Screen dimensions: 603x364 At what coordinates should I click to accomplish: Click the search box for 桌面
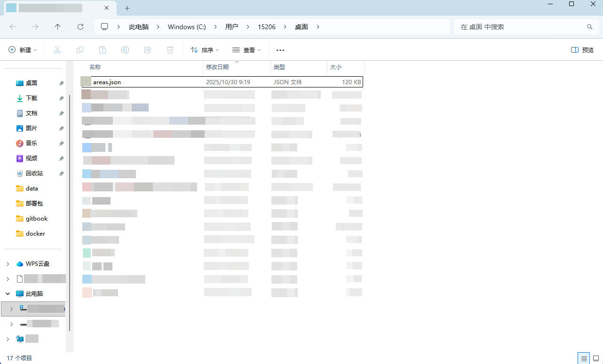pyautogui.click(x=522, y=27)
